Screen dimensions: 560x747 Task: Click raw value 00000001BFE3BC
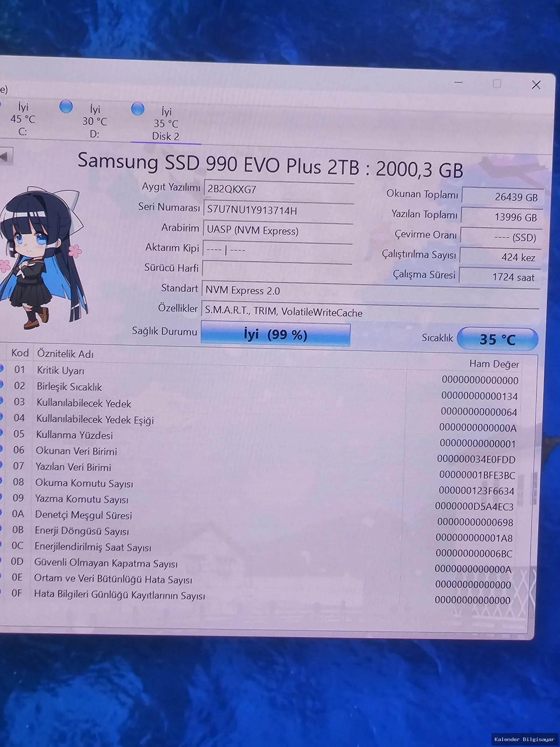pyautogui.click(x=477, y=475)
